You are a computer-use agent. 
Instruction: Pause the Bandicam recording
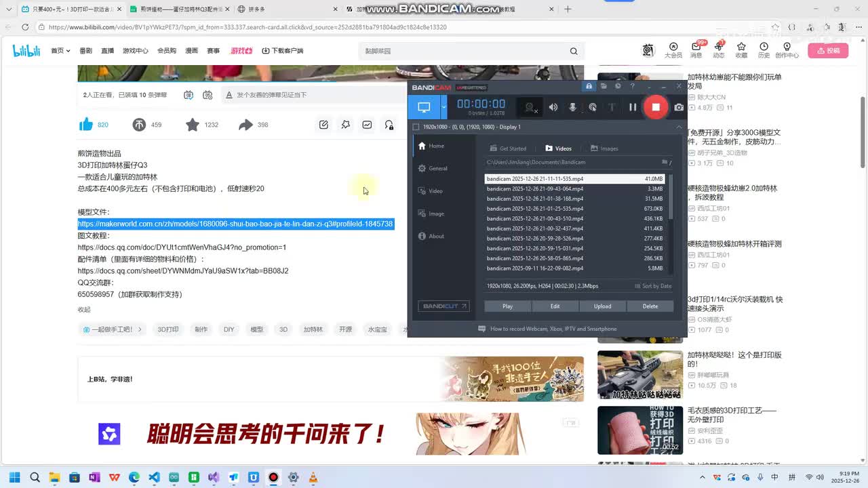click(x=633, y=107)
